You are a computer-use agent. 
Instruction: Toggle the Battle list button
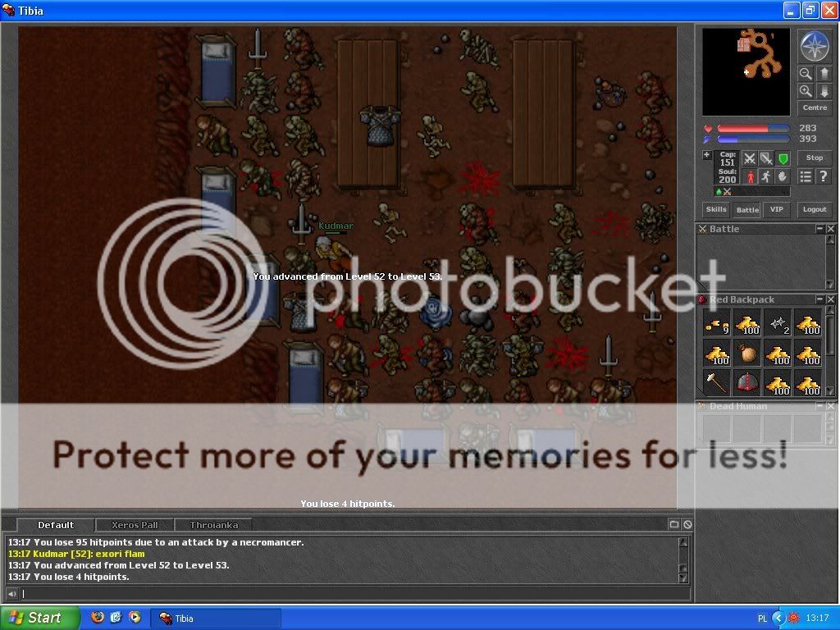coord(747,209)
